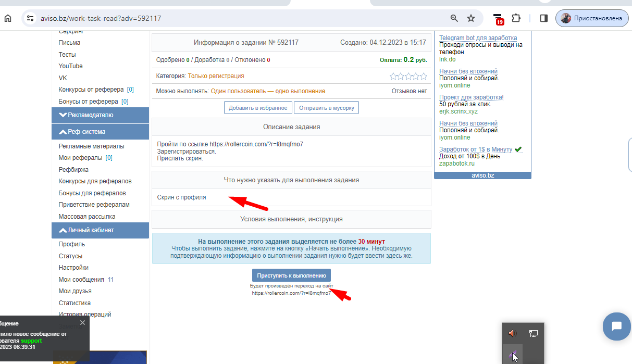The width and height of the screenshot is (632, 364).
Task: Click the speaker volume tray icon
Action: tap(513, 333)
